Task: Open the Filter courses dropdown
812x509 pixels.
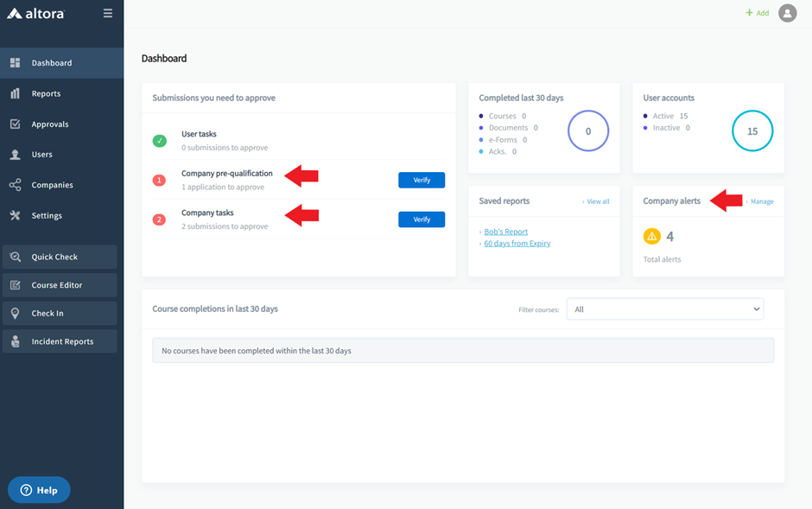Action: point(664,309)
